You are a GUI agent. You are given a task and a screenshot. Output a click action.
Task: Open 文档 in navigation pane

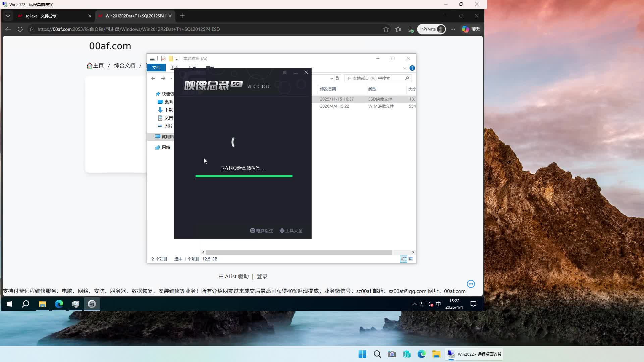pyautogui.click(x=165, y=118)
